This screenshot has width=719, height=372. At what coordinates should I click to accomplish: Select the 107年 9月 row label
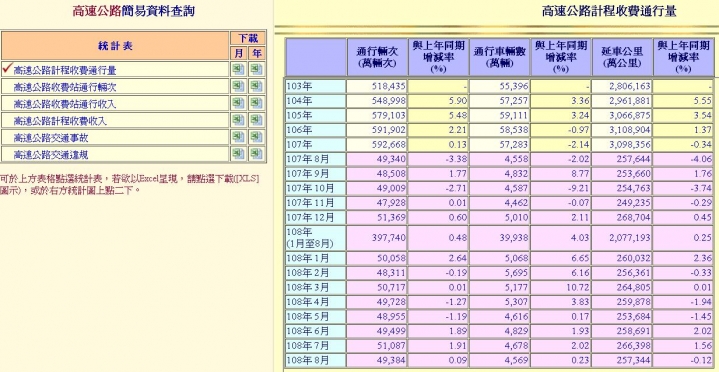(x=315, y=174)
